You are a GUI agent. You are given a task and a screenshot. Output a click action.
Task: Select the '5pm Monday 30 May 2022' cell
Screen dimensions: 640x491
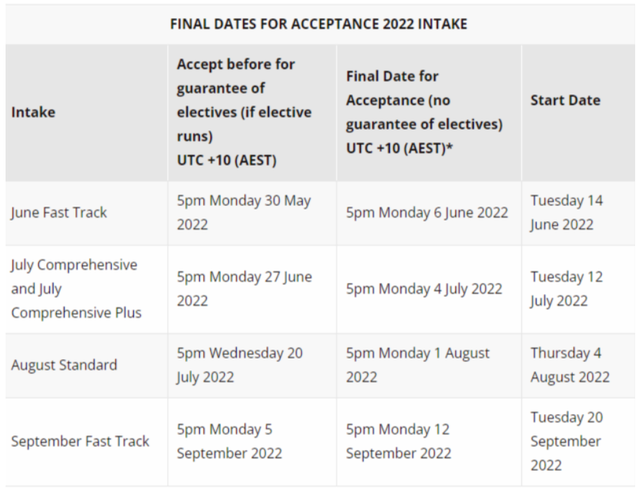244,212
